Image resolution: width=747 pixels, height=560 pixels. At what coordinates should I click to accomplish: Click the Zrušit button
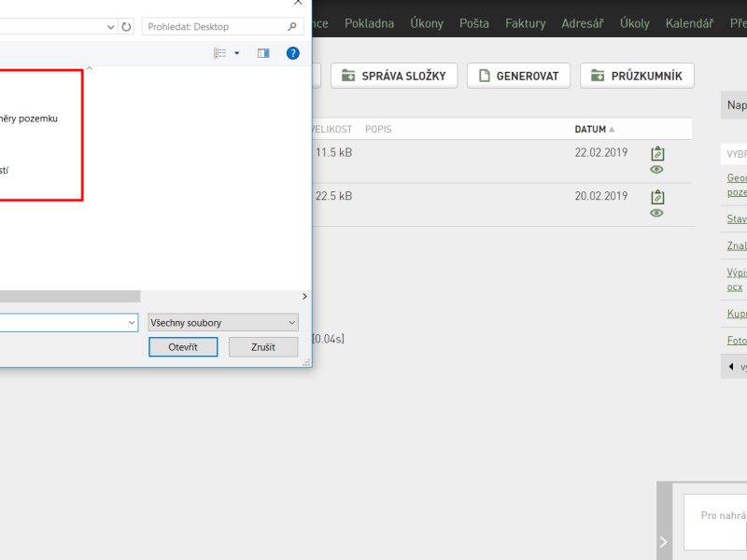click(263, 346)
